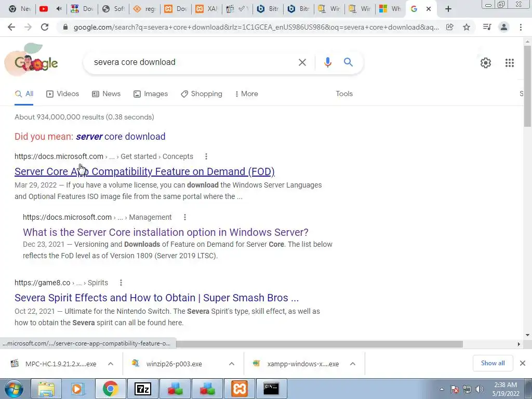Open options for game8.co result
The image size is (532, 399).
pyautogui.click(x=121, y=283)
